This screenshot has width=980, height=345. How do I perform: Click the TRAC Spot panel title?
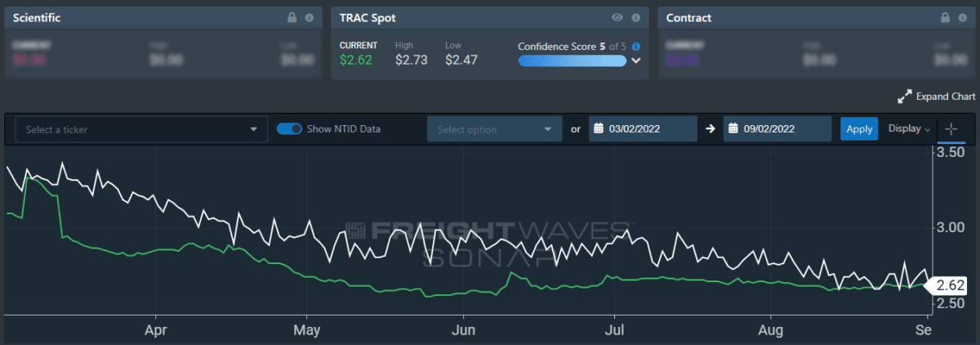[x=367, y=17]
